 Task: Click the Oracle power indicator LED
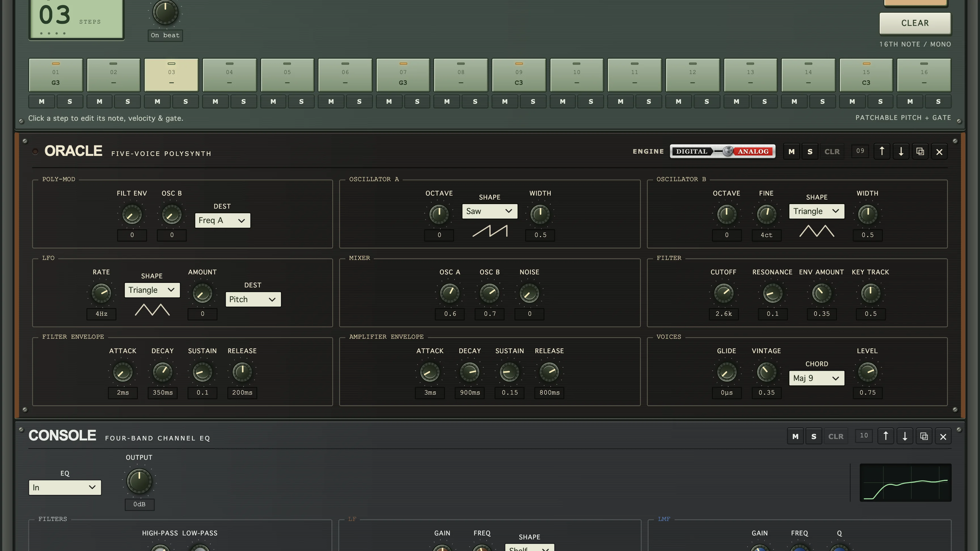[x=35, y=151]
